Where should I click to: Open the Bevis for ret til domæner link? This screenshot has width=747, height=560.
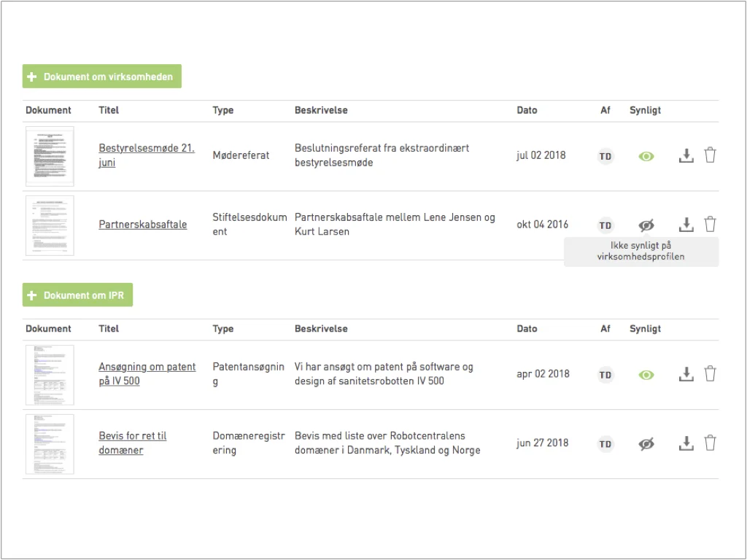[x=133, y=443]
